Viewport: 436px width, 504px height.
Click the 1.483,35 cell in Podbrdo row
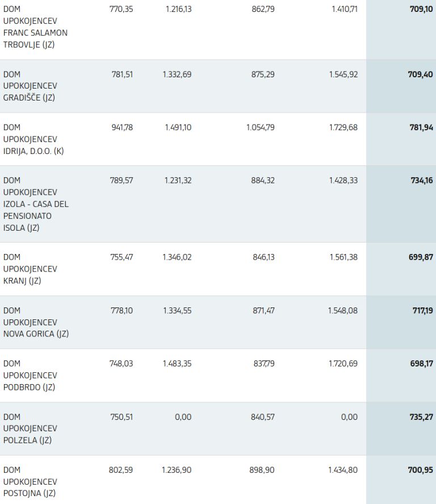(x=177, y=364)
